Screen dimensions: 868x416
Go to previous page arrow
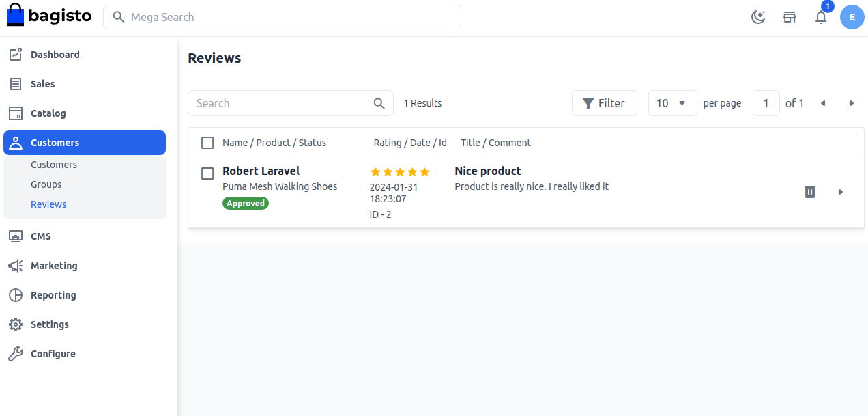(x=823, y=103)
